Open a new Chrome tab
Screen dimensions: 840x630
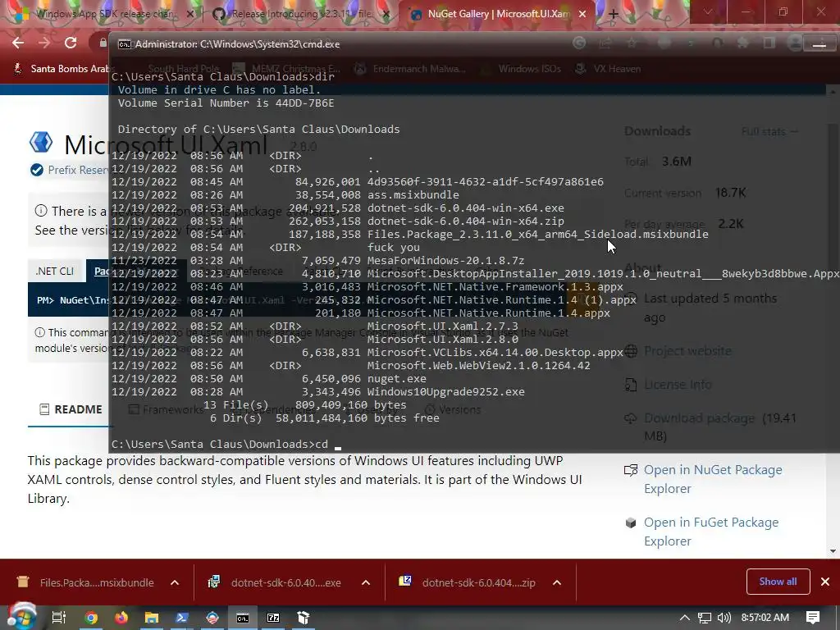point(613,14)
